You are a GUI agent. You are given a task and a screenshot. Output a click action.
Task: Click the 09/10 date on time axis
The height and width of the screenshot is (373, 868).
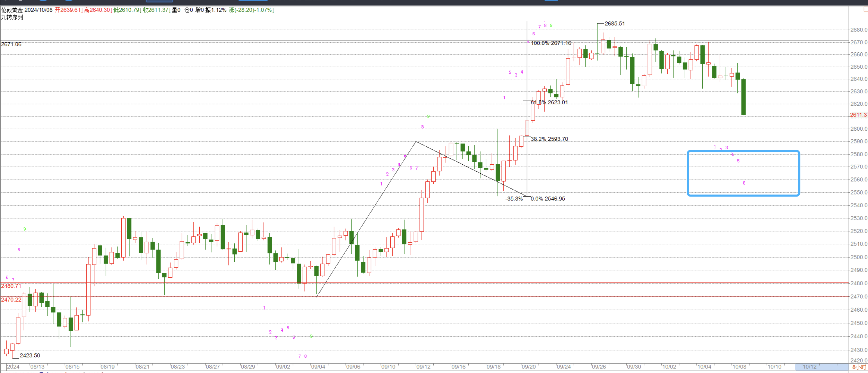[x=388, y=367]
